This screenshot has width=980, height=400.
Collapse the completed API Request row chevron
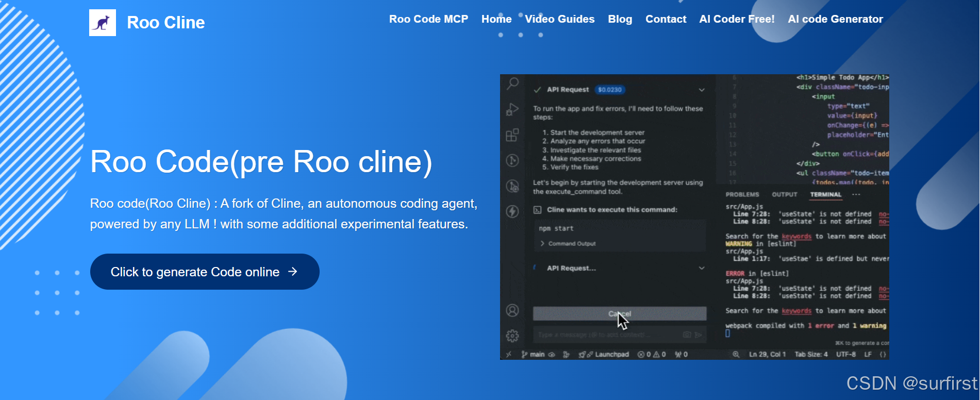pos(702,90)
